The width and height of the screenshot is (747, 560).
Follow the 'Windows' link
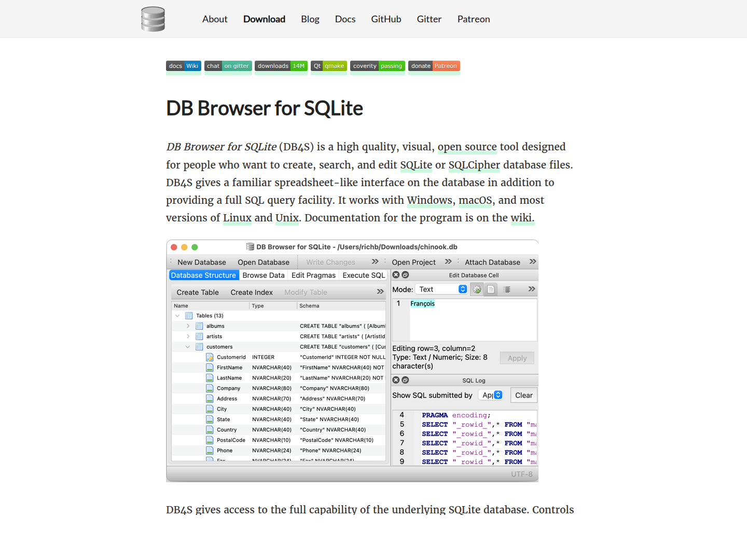tap(430, 200)
